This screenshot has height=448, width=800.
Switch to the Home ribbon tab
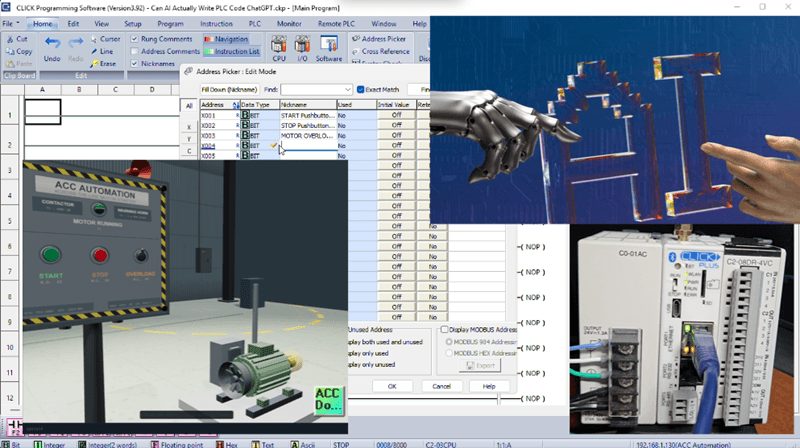[42, 23]
